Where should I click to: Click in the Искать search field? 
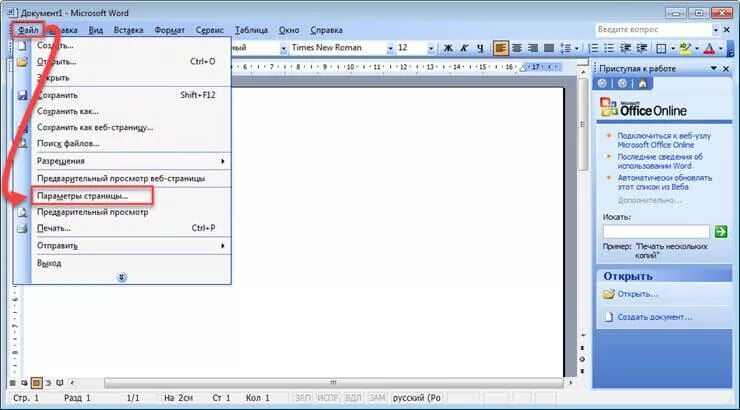[656, 231]
